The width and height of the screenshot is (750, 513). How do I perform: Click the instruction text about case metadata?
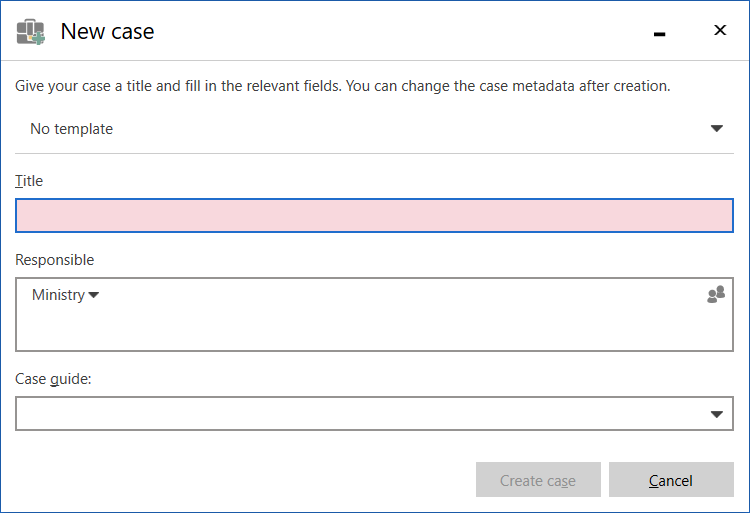(x=342, y=86)
